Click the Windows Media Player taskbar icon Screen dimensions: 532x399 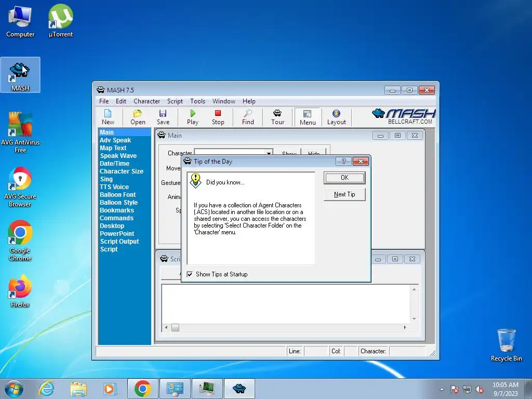pyautogui.click(x=109, y=389)
